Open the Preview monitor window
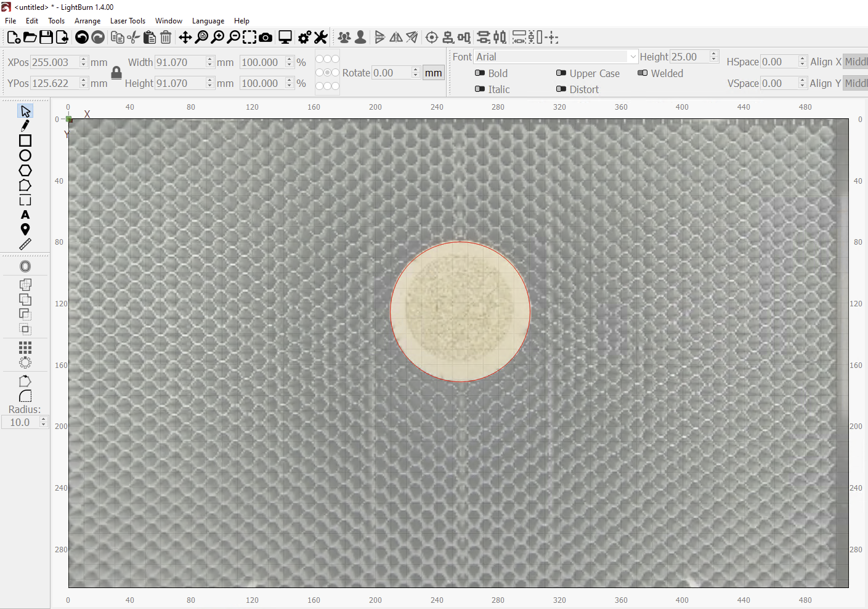868x609 pixels. (x=285, y=38)
